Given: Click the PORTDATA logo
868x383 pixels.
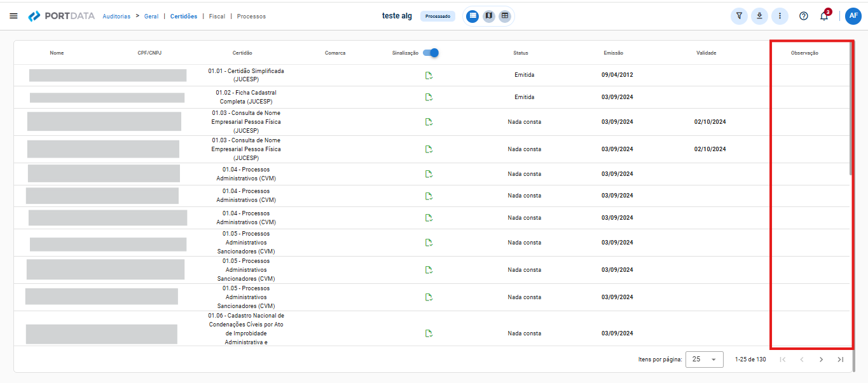Looking at the screenshot, I should 62,16.
